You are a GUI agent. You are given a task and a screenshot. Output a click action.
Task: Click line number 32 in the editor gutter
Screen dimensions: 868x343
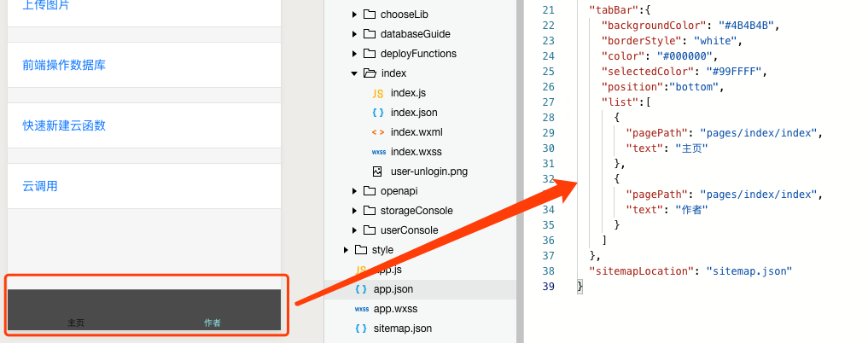pos(548,178)
